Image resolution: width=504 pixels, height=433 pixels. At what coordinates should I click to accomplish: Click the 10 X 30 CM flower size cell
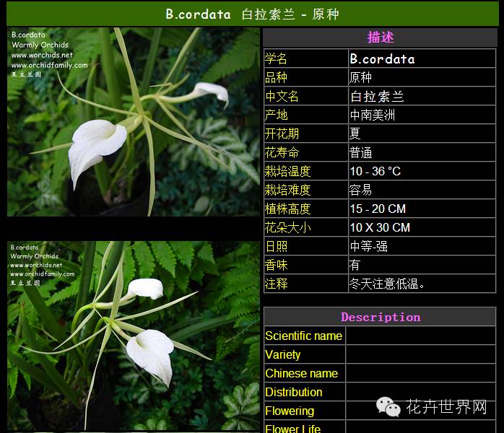[x=380, y=227]
